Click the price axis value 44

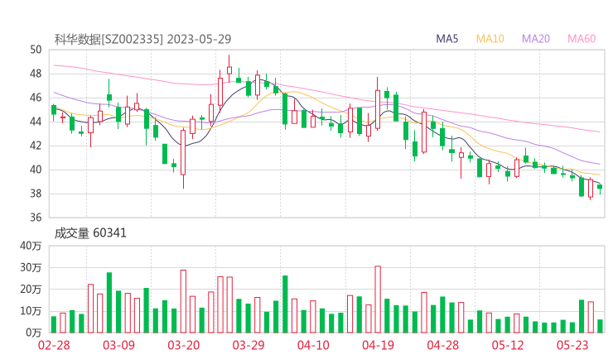[36, 122]
